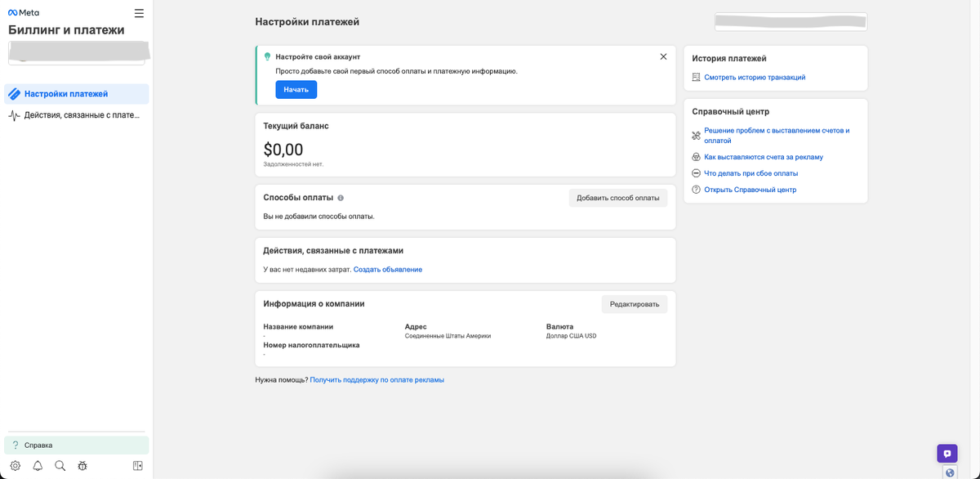Click the info icon beside Способы оплаты
This screenshot has width=980, height=479.
[x=341, y=198]
